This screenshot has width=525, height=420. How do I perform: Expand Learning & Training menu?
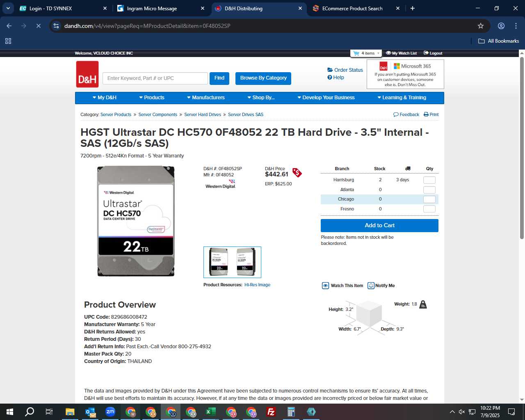pyautogui.click(x=402, y=98)
